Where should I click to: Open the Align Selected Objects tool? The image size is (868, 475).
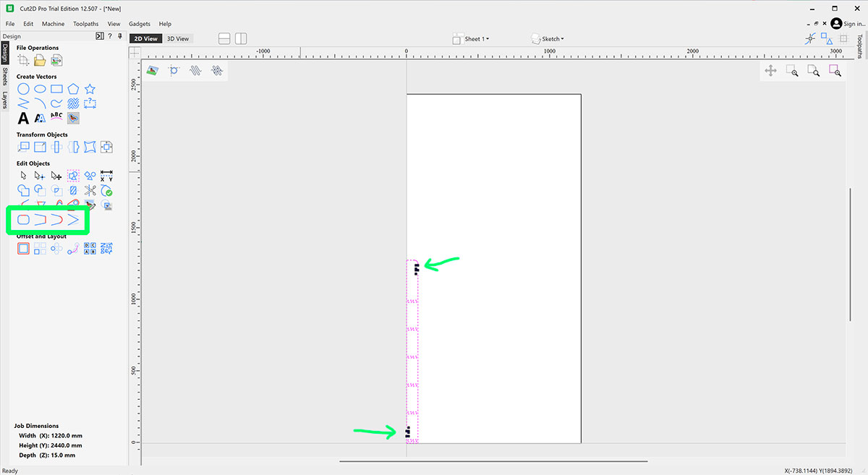(x=106, y=147)
